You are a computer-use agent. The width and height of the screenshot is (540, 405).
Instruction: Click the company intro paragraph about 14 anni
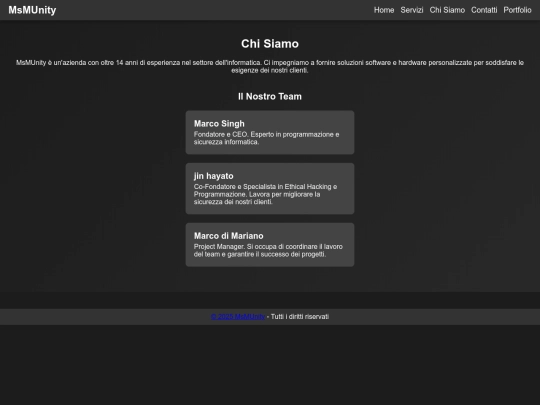[270, 66]
